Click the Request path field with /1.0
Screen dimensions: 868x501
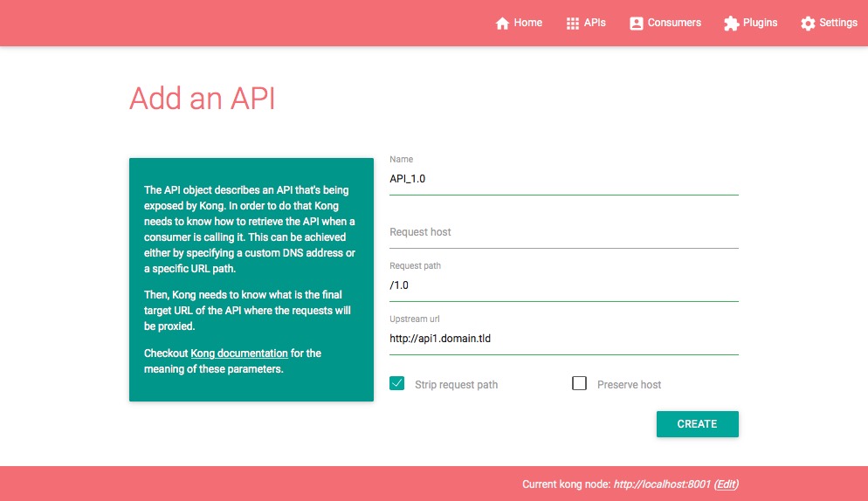click(x=563, y=285)
